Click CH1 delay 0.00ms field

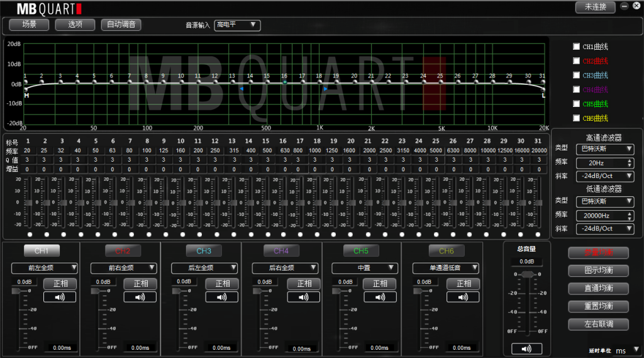coord(62,348)
